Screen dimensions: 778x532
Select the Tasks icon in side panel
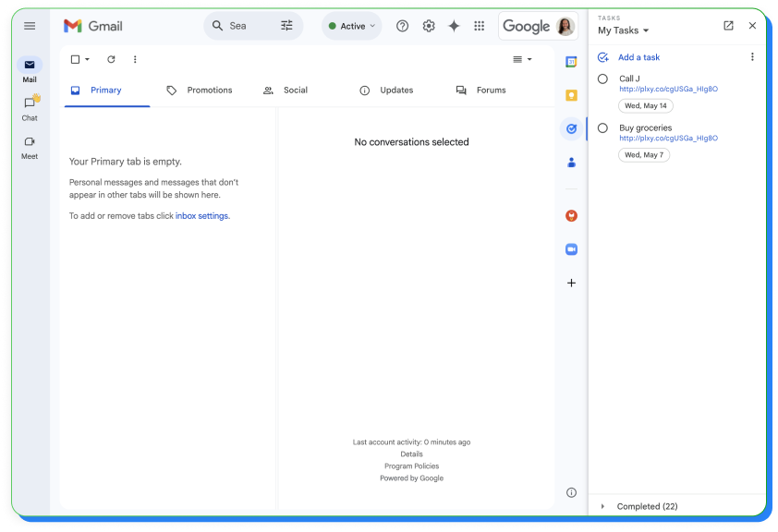pyautogui.click(x=571, y=128)
